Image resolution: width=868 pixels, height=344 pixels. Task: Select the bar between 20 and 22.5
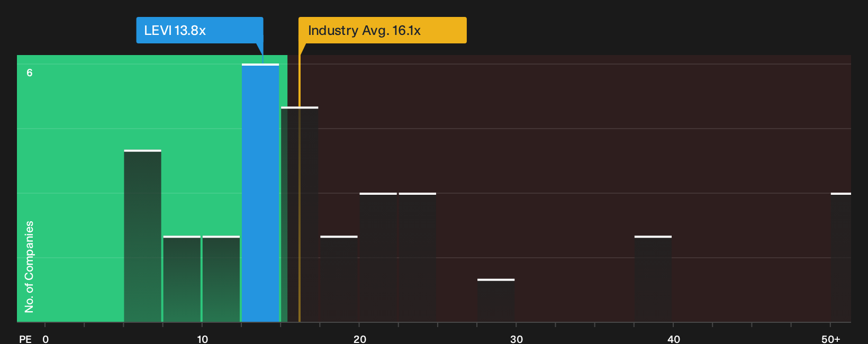point(378,257)
